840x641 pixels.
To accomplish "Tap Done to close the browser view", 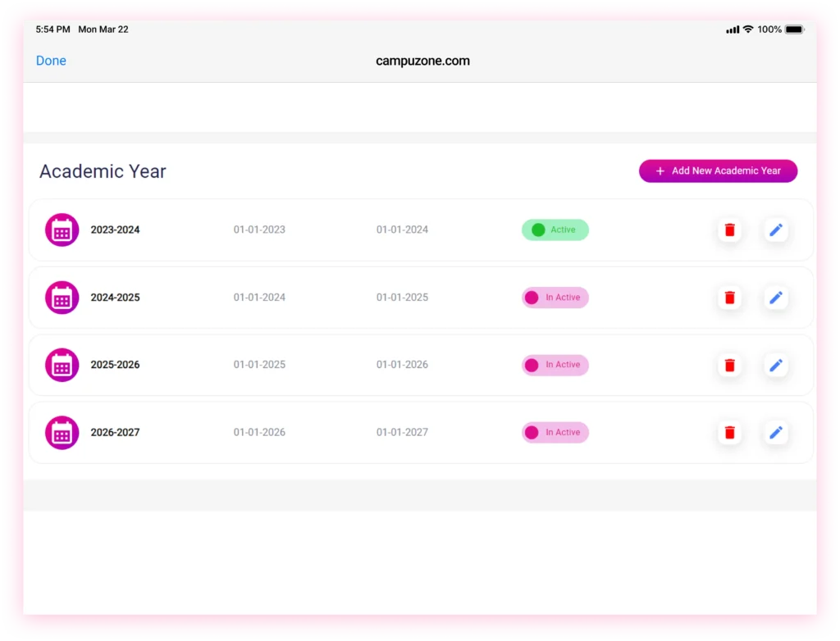I will [x=51, y=61].
